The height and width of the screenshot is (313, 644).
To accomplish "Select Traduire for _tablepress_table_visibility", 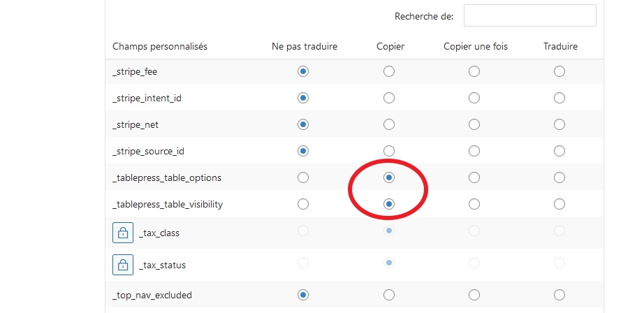I will coord(559,204).
